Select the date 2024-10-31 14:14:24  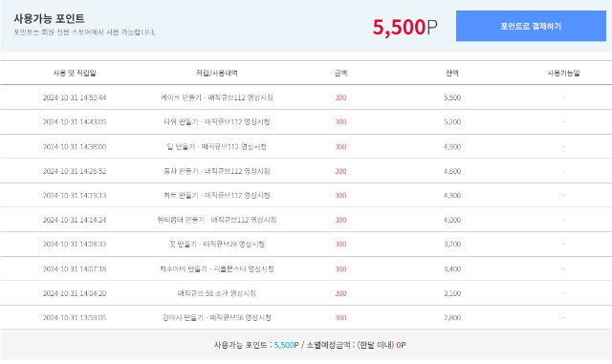tap(75, 220)
